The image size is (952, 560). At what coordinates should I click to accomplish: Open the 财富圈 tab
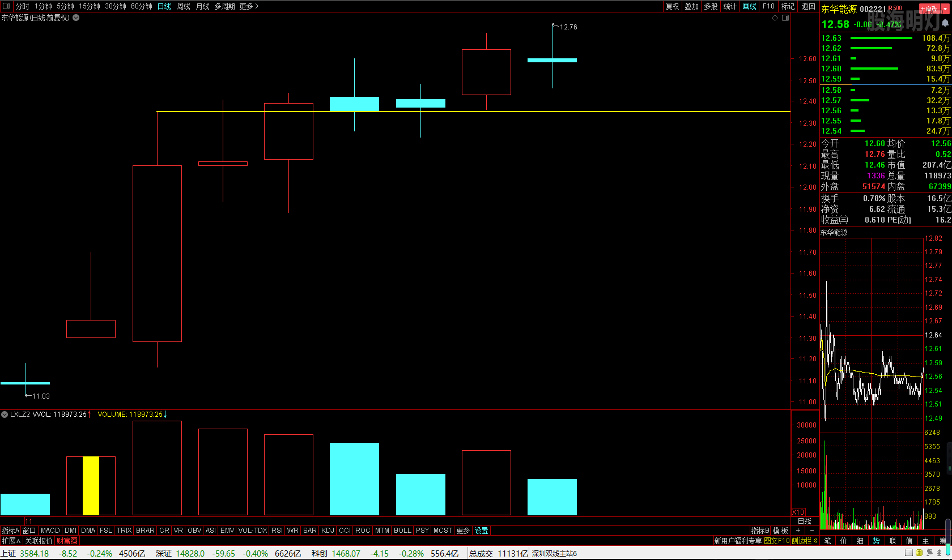pyautogui.click(x=67, y=541)
